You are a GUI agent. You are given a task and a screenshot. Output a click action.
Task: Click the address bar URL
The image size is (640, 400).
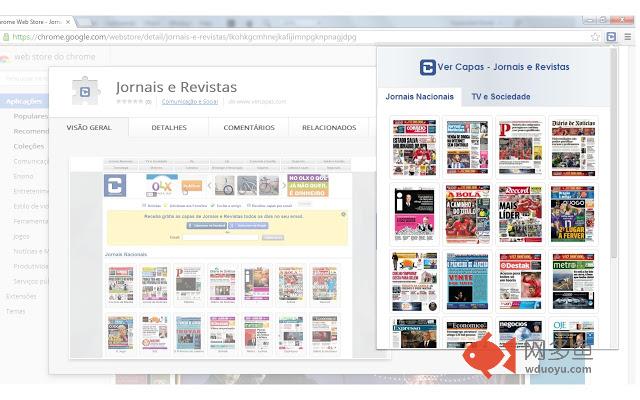click(184, 37)
